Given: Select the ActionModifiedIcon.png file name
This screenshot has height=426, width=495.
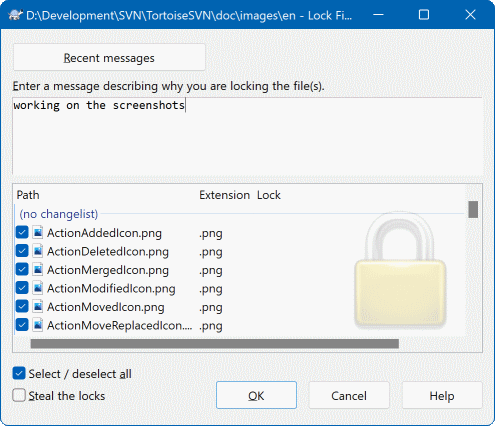Looking at the screenshot, I should point(111,288).
